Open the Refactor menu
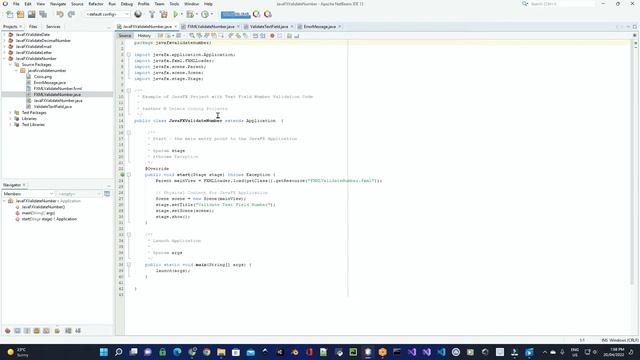Viewport: 640px width, 360px height. pyautogui.click(x=96, y=4)
